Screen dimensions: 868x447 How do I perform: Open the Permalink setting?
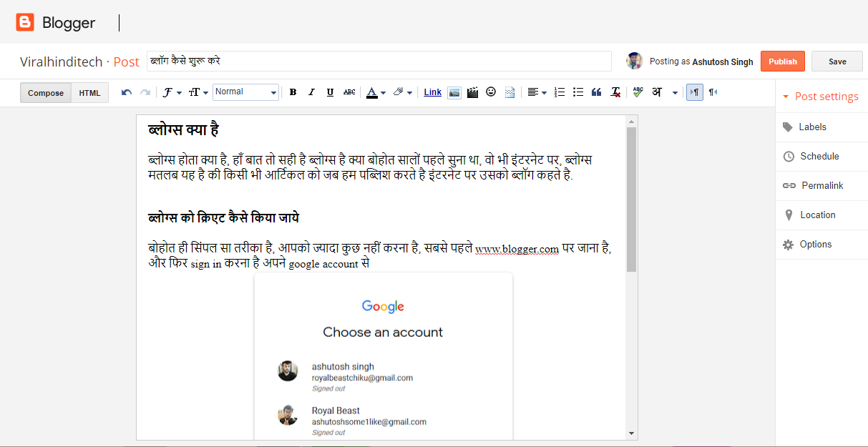click(821, 185)
